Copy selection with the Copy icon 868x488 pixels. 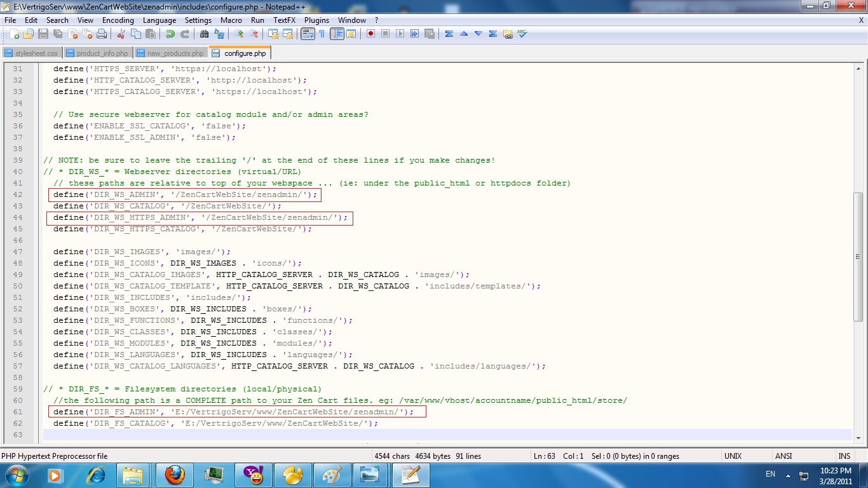click(x=135, y=34)
